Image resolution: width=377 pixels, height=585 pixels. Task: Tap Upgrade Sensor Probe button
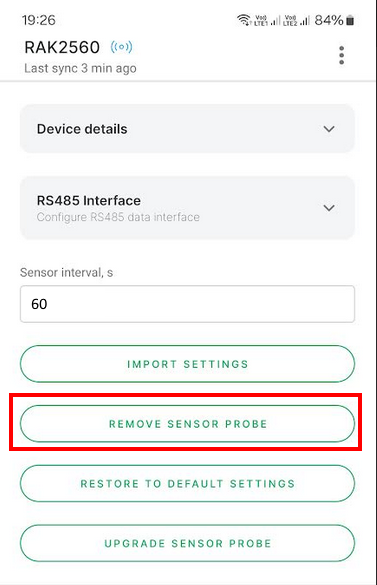[x=187, y=543]
